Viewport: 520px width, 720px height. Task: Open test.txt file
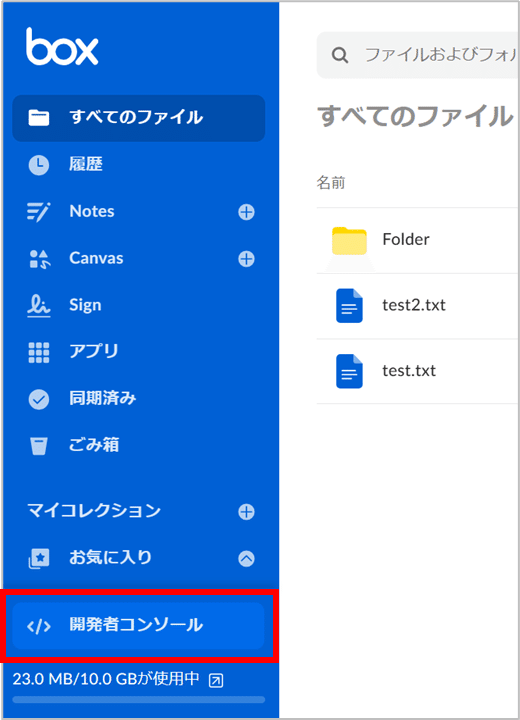pos(409,371)
